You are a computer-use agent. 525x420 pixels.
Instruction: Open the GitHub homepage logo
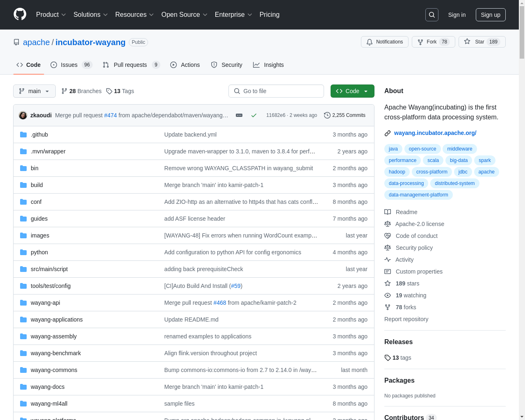click(x=20, y=14)
